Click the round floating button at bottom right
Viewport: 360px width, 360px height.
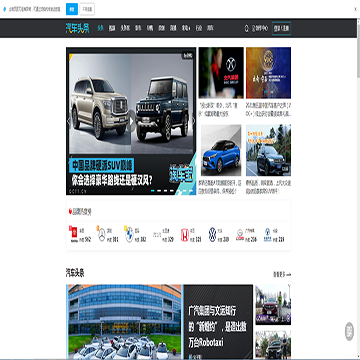349,331
